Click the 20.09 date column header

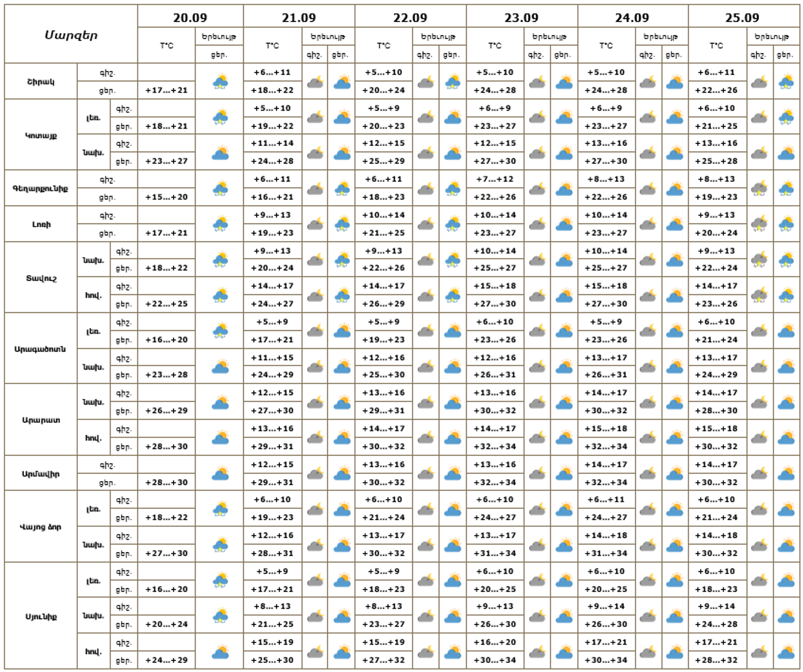[x=190, y=18]
